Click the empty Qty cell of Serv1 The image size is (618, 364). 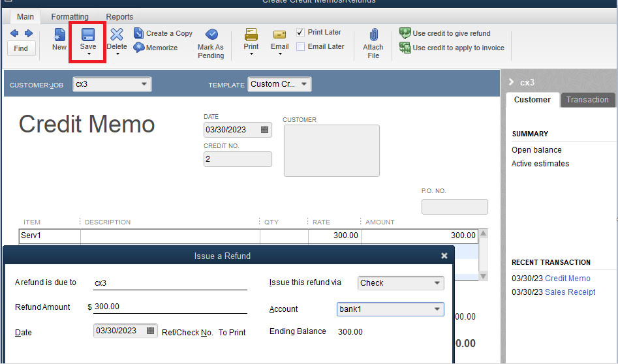[x=284, y=235]
